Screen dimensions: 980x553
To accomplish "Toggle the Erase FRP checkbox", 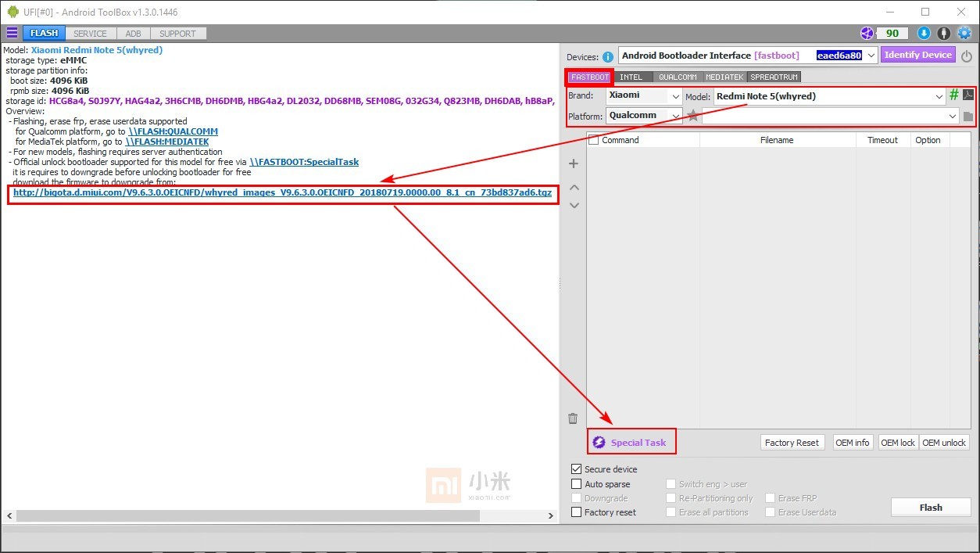I will pyautogui.click(x=770, y=498).
